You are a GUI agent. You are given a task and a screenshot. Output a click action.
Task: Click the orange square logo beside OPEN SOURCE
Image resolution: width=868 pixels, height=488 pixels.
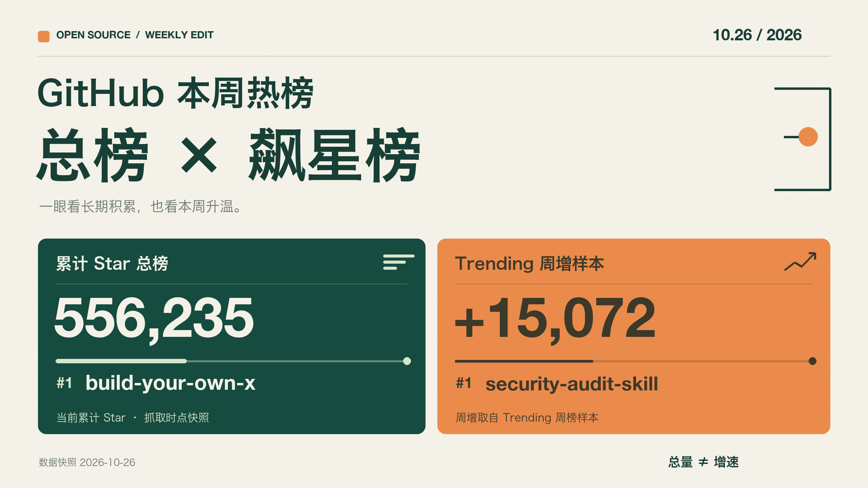pyautogui.click(x=44, y=37)
